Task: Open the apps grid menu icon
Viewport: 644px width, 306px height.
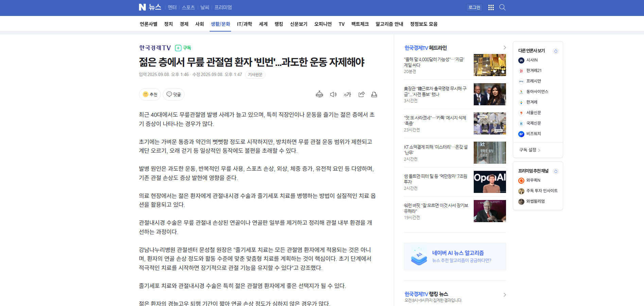Action: point(491,7)
